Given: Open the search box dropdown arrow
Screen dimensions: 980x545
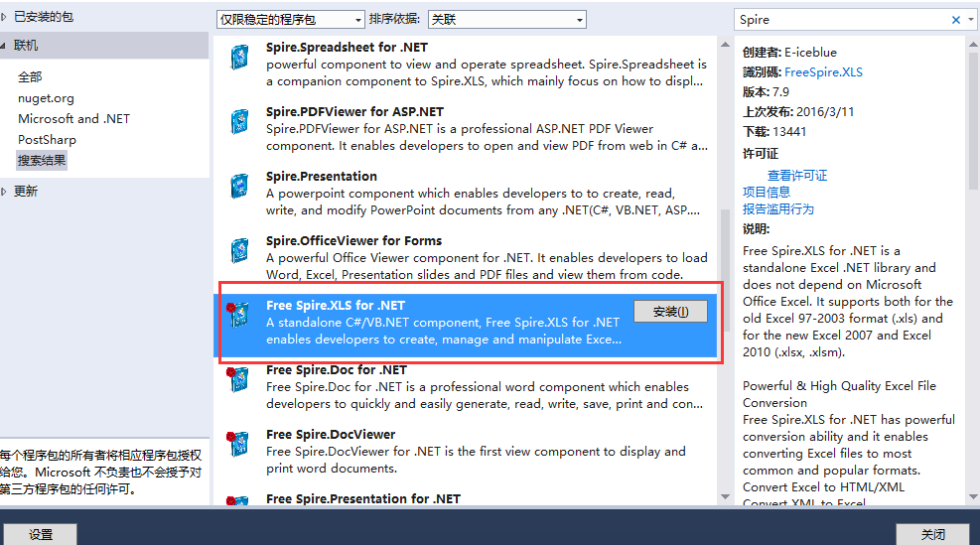Looking at the screenshot, I should (971, 20).
